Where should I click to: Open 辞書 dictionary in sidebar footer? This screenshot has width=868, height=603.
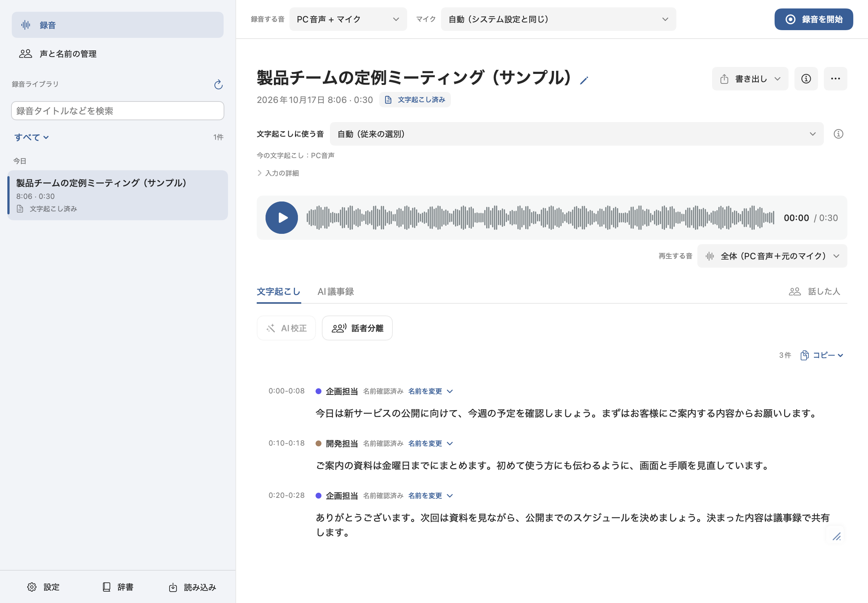pos(118,587)
